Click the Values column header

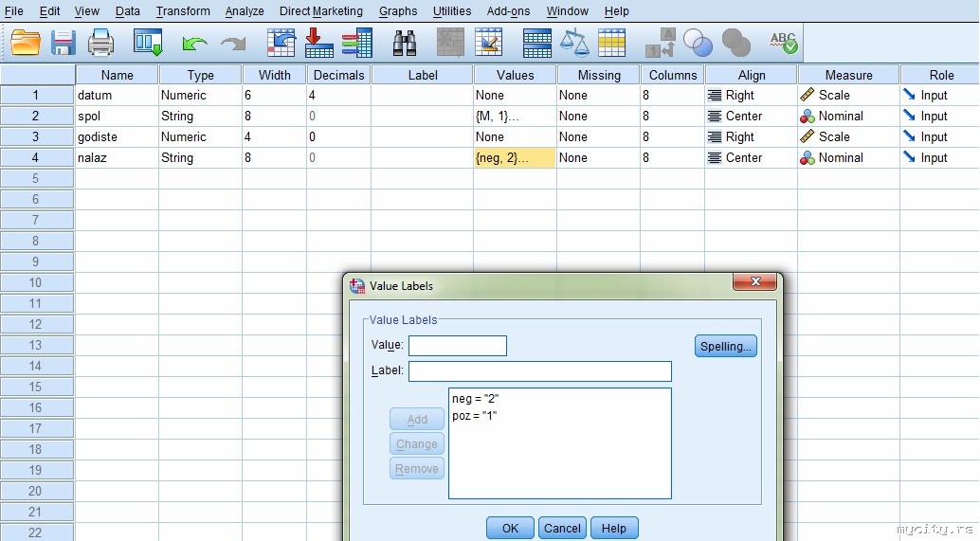515,75
